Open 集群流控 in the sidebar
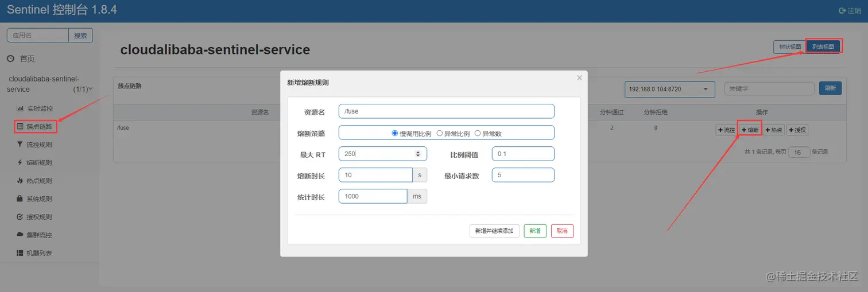This screenshot has width=868, height=292. tap(40, 235)
